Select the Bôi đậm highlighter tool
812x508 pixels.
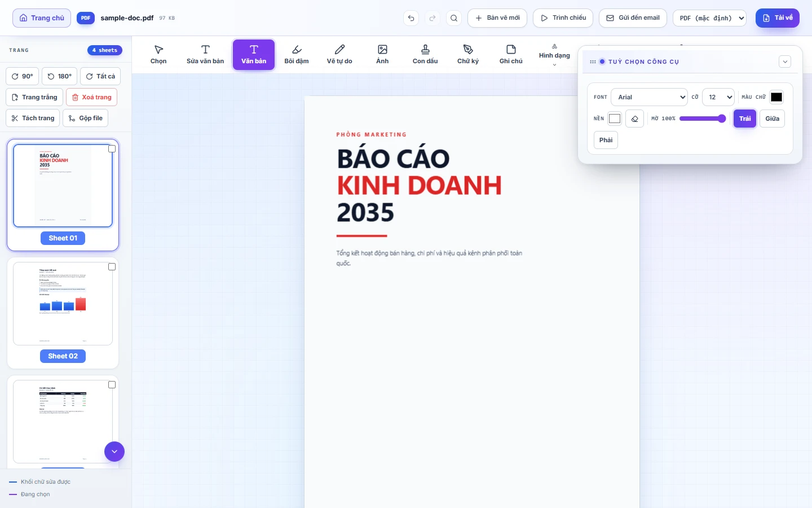(x=297, y=55)
